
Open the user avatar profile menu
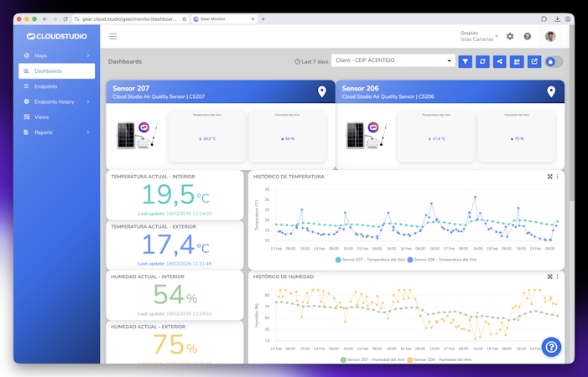coord(550,36)
